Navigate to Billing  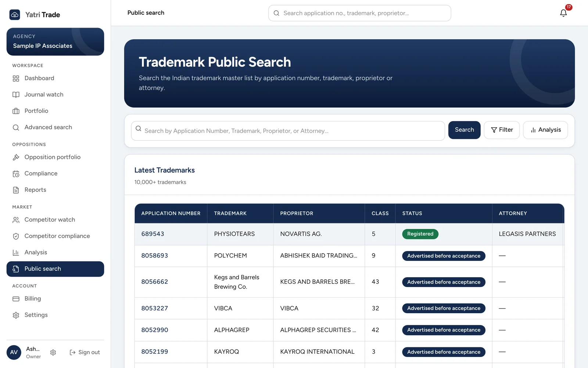55,299
